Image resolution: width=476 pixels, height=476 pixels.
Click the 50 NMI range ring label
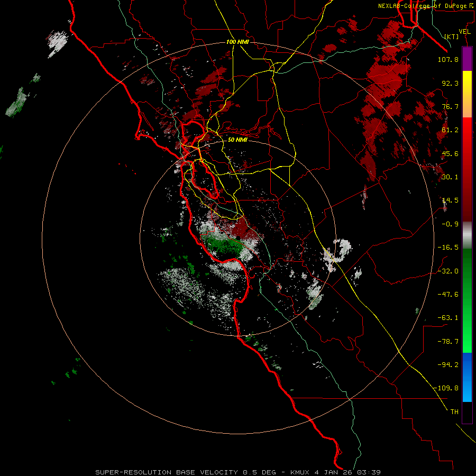pos(237,140)
